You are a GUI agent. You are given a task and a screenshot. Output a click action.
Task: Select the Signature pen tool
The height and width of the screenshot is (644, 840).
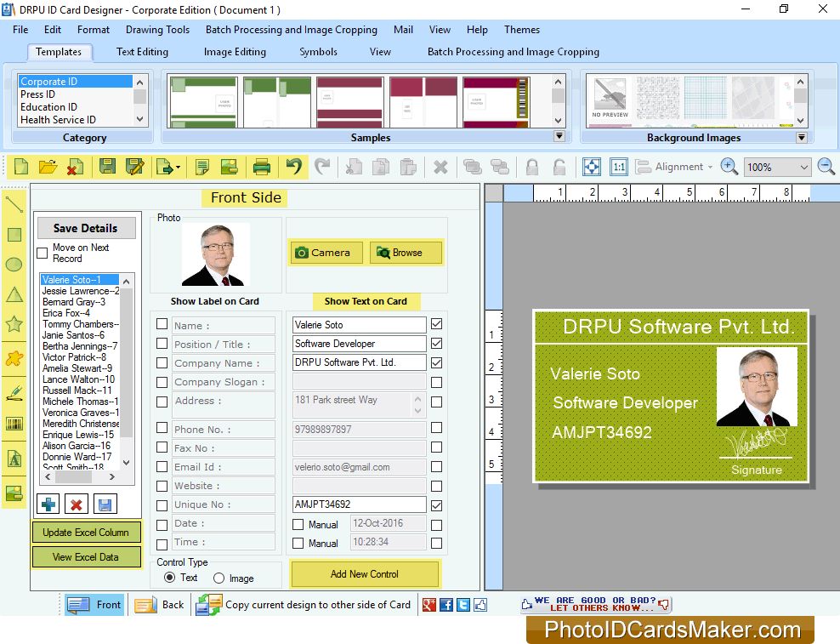pos(14,393)
